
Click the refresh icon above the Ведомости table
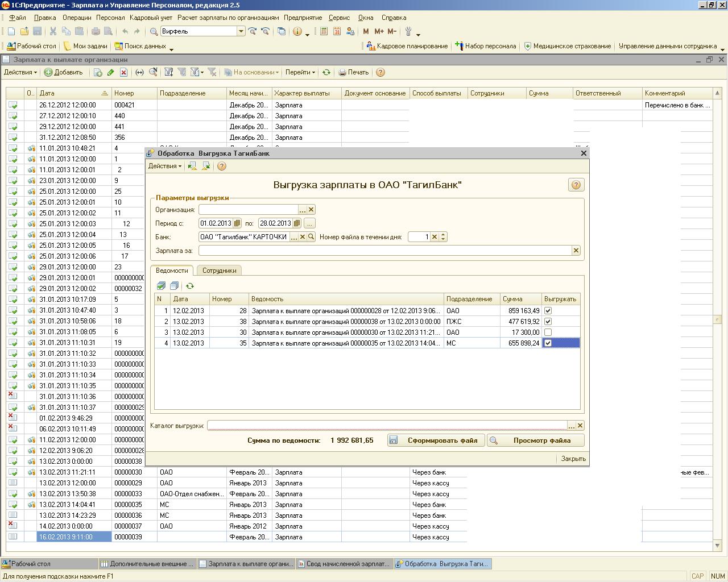point(190,286)
